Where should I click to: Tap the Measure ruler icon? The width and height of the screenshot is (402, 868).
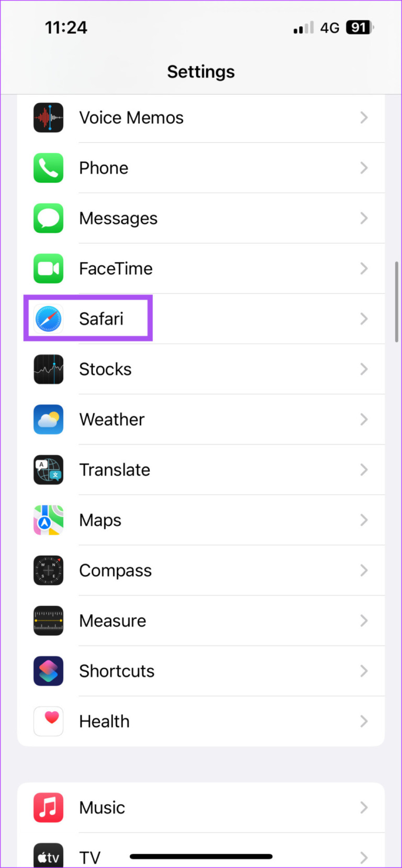(48, 621)
